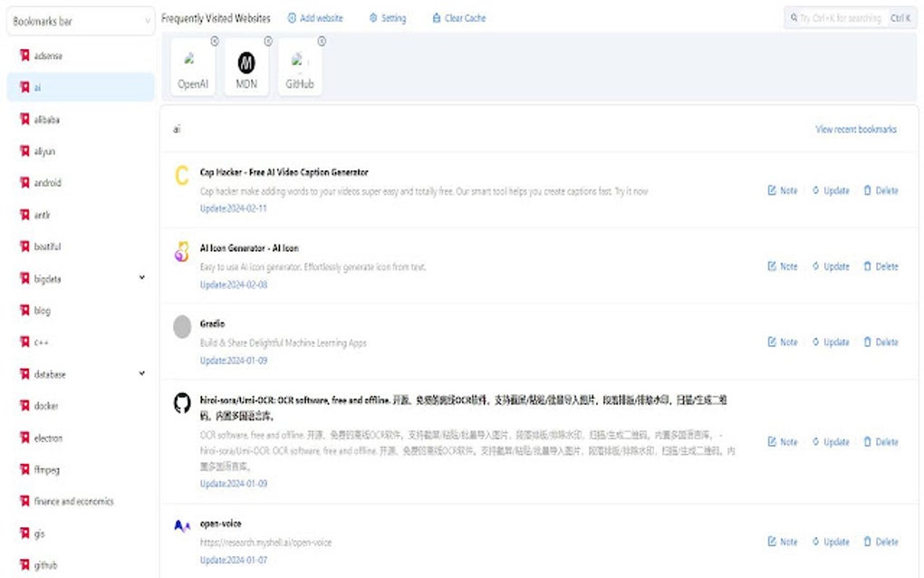The width and height of the screenshot is (924, 578).
Task: Delete the Cap Hacker bookmark
Action: [x=881, y=190]
